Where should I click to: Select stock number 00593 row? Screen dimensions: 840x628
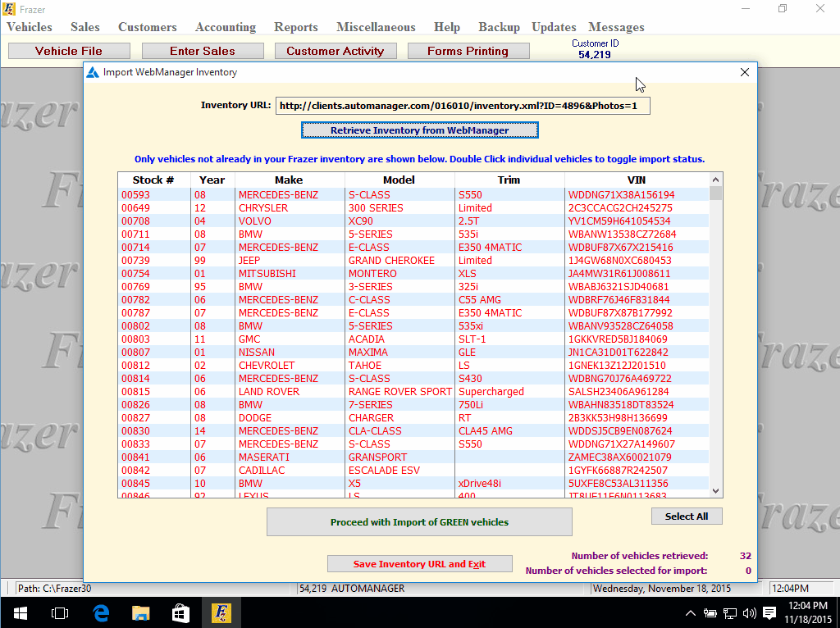[413, 195]
